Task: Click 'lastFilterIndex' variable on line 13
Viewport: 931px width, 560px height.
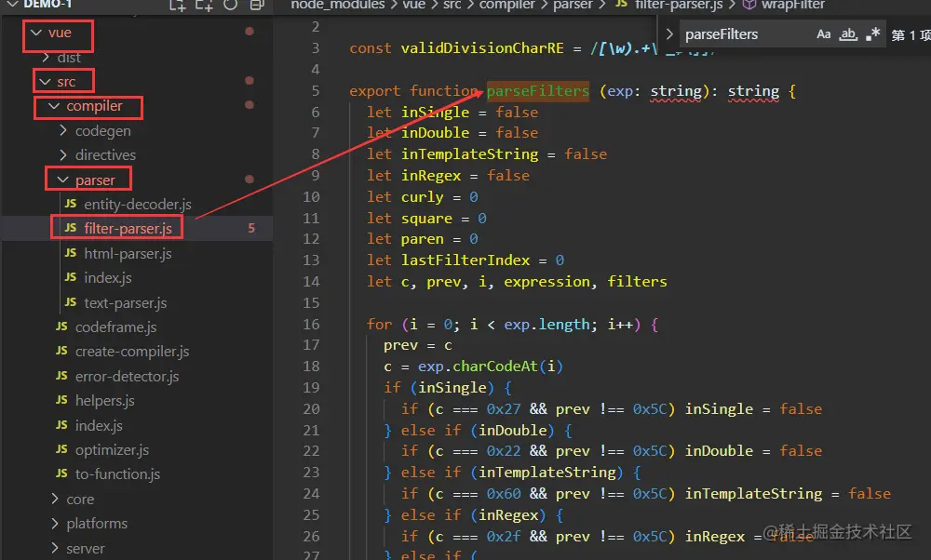Action: [465, 260]
